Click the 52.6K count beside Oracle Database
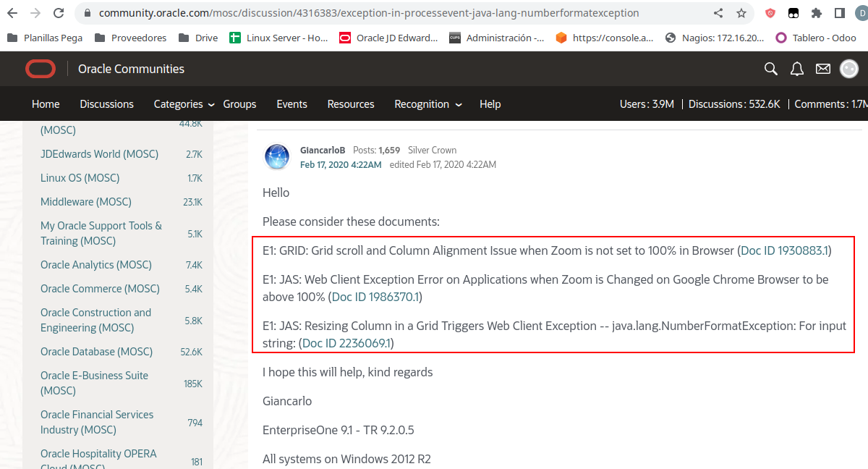The image size is (868, 469). (192, 352)
